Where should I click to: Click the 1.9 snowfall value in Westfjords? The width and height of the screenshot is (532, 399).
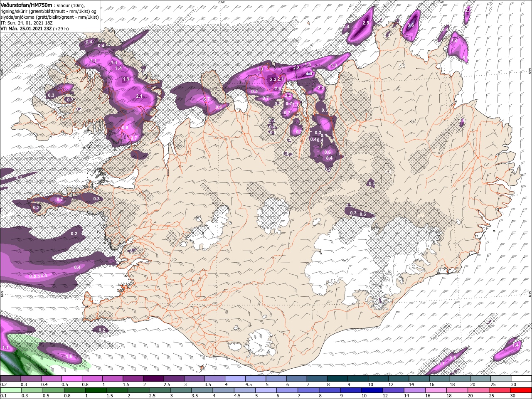click(126, 79)
